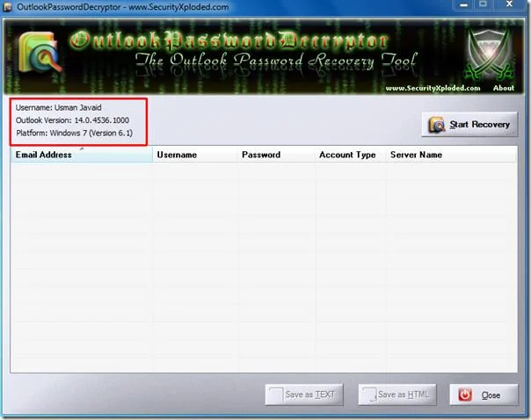This screenshot has width=531, height=420.
Task: Maximize the OutlookPasswordDecryptor window
Action: click(x=483, y=4)
